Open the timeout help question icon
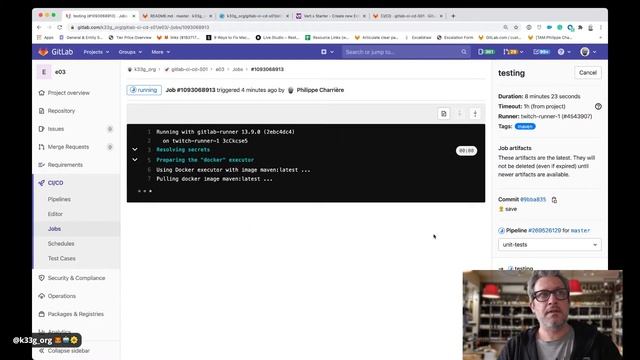The height and width of the screenshot is (360, 640). pos(598,107)
